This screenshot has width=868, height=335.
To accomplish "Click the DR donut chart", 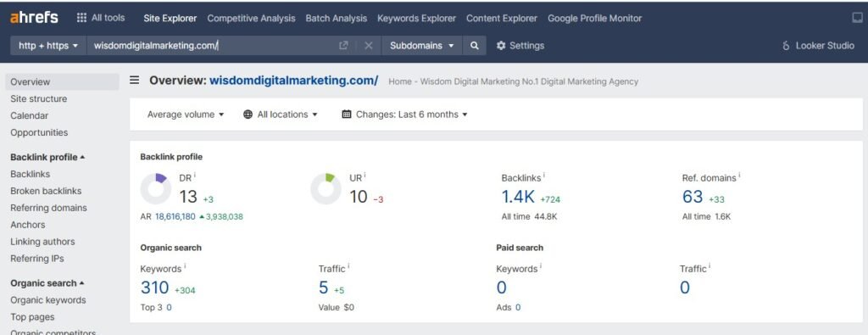I will coord(156,189).
